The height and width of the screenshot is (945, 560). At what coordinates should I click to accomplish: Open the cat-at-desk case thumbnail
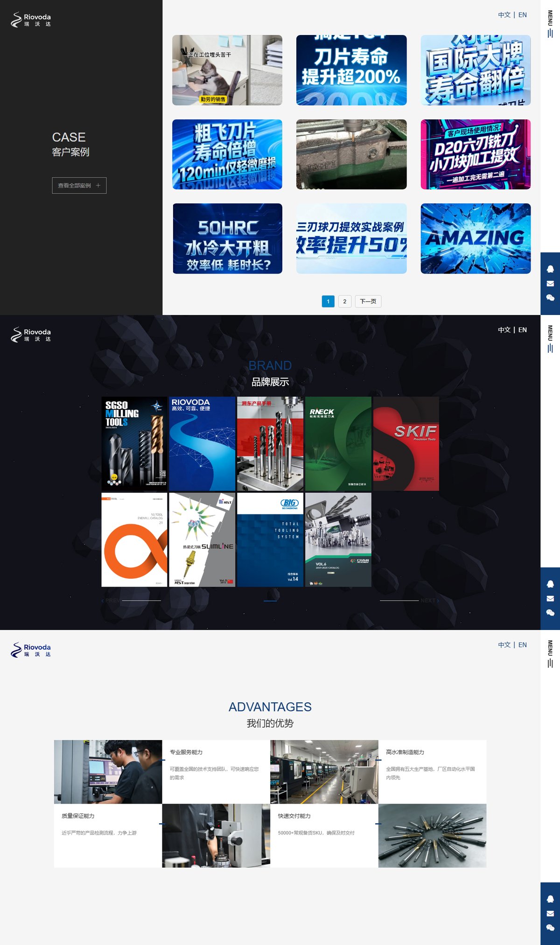227,70
